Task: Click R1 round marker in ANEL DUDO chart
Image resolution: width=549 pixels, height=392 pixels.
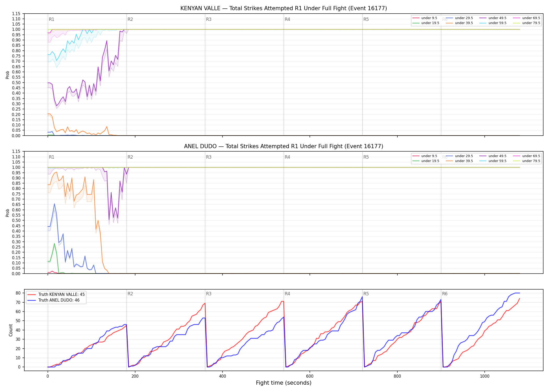Action: pyautogui.click(x=52, y=157)
